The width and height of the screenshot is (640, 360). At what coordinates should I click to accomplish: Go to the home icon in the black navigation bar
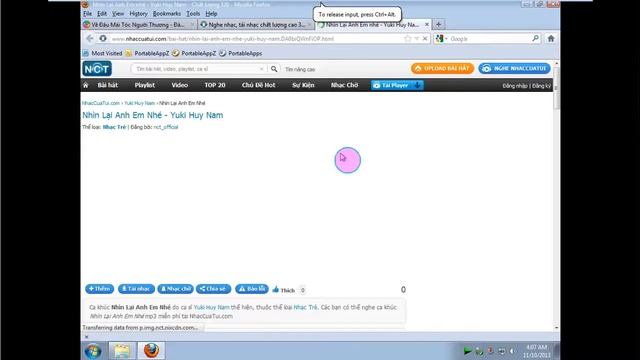[x=86, y=85]
